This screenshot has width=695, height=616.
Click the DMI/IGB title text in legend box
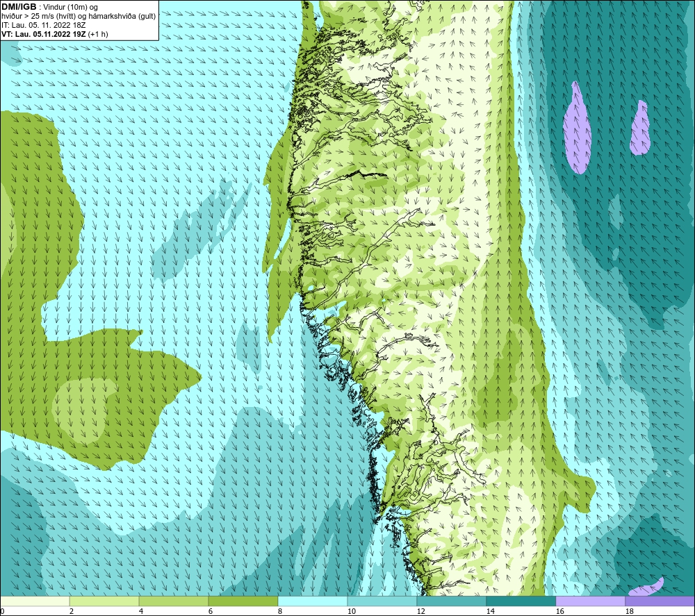coord(19,7)
